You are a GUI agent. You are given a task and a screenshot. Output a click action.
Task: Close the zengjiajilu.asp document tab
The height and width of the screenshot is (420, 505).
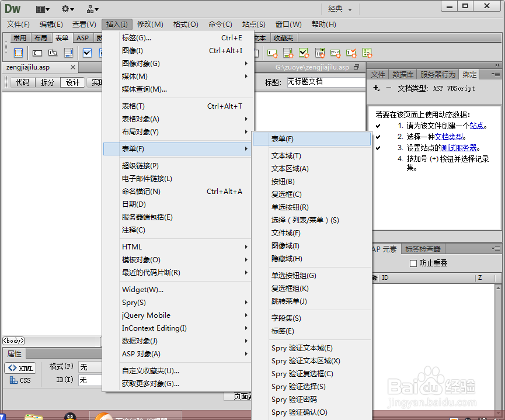pos(73,67)
